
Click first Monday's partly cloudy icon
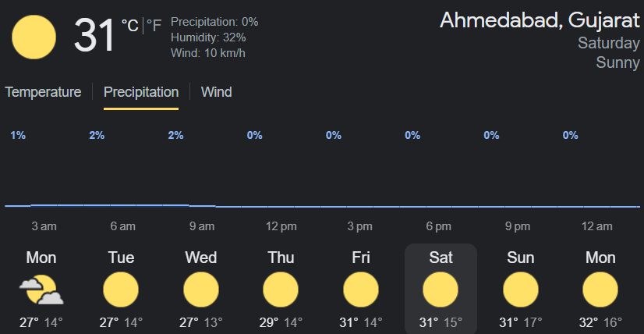[x=41, y=290]
